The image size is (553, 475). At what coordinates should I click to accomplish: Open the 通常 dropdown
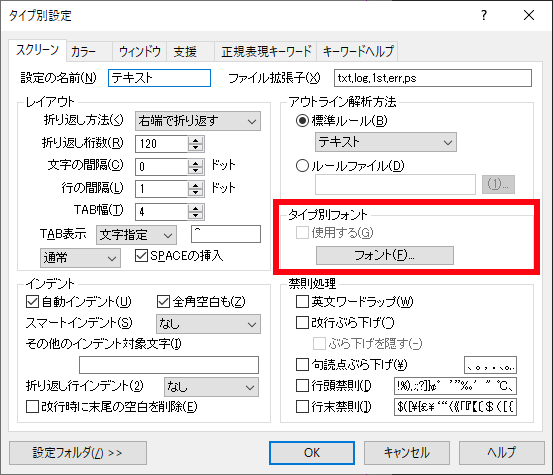click(x=80, y=258)
